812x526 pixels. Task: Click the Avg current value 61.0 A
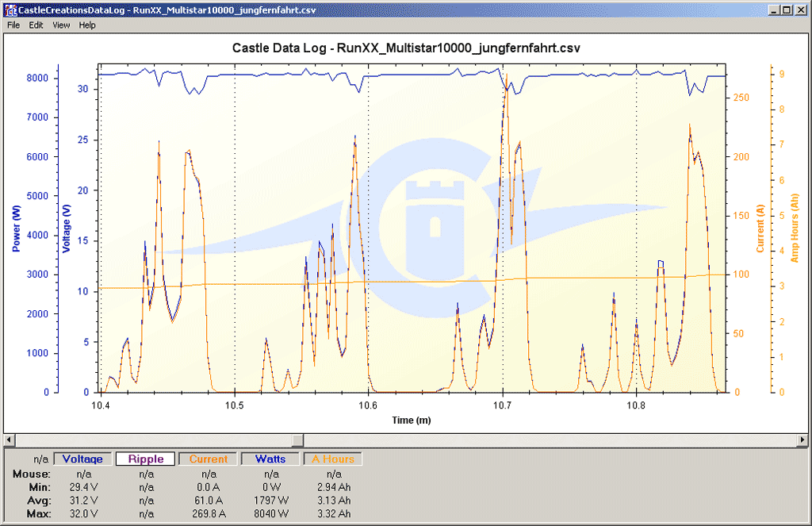209,501
